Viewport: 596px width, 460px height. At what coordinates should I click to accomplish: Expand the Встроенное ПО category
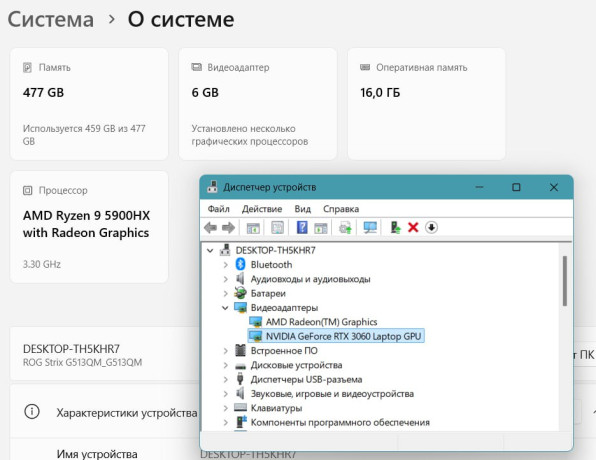[x=225, y=351]
